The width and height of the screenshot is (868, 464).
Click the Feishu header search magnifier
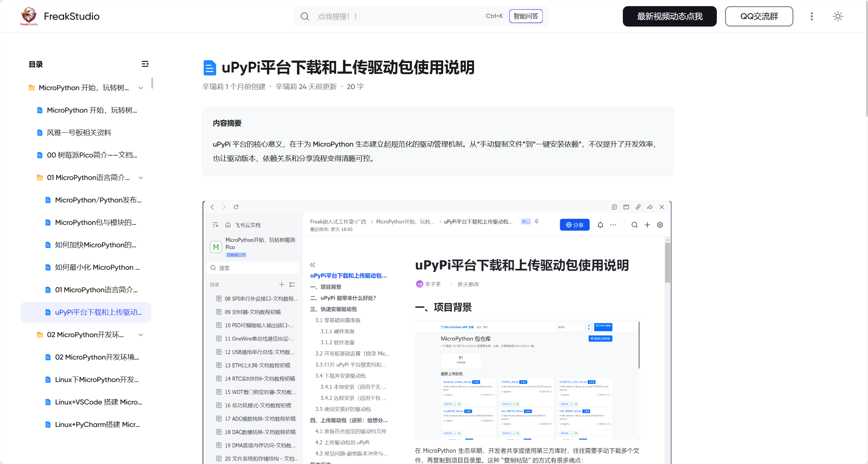click(634, 225)
